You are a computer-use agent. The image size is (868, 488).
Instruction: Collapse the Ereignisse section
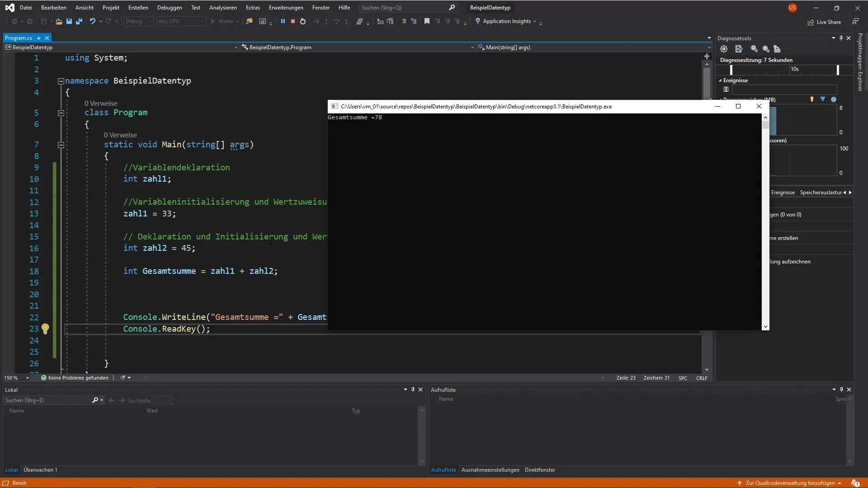(720, 80)
